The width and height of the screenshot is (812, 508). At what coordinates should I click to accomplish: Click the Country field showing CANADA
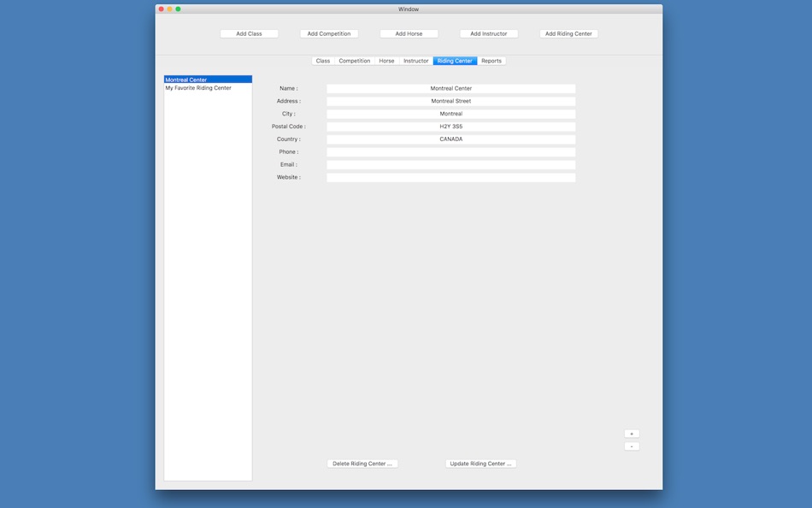coord(450,139)
